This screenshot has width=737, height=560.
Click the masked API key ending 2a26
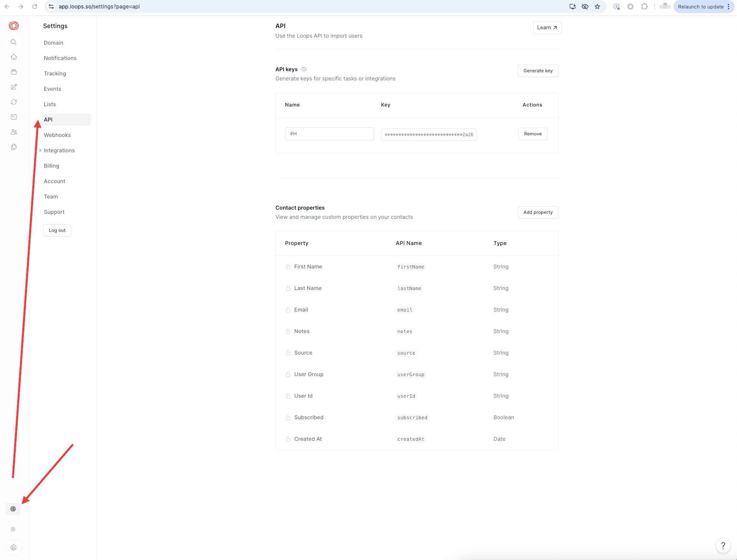pos(429,135)
